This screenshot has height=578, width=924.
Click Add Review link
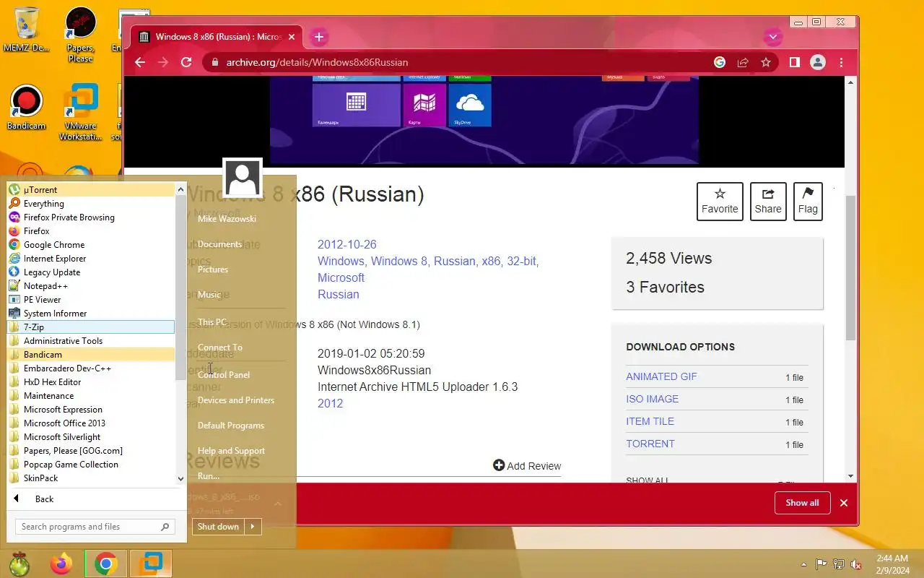point(527,466)
